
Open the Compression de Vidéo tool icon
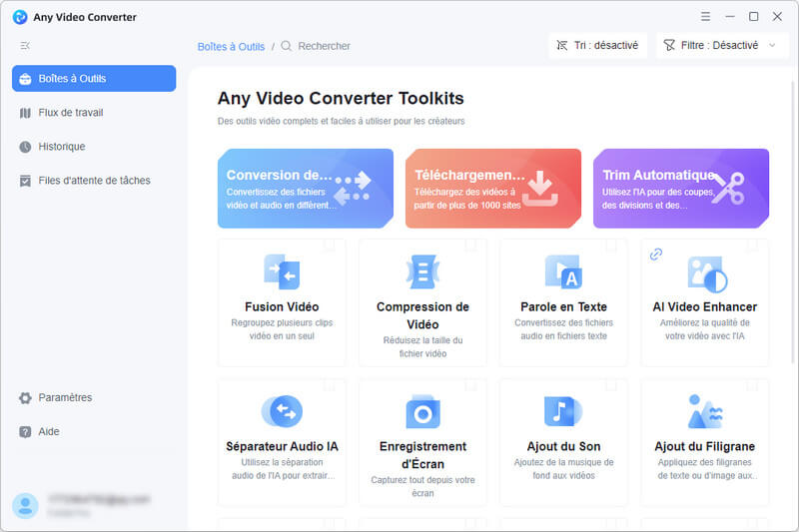point(422,271)
